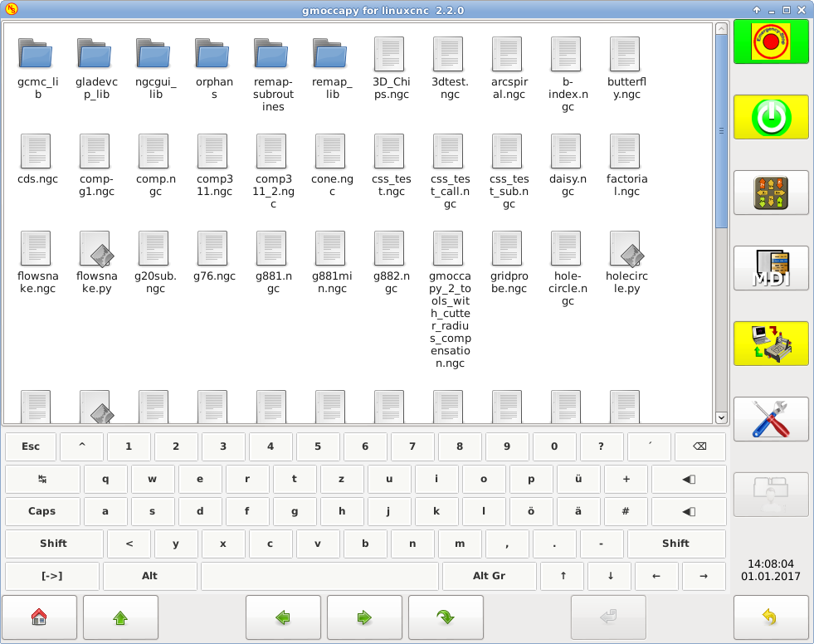The image size is (814, 644).
Task: Select the butterfly.ngc file
Action: coord(626,67)
